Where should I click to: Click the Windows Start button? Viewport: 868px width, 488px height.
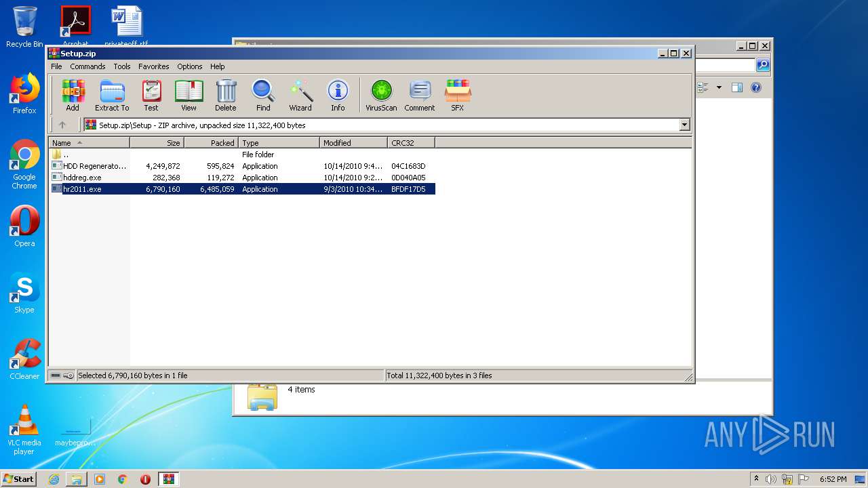pos(19,479)
